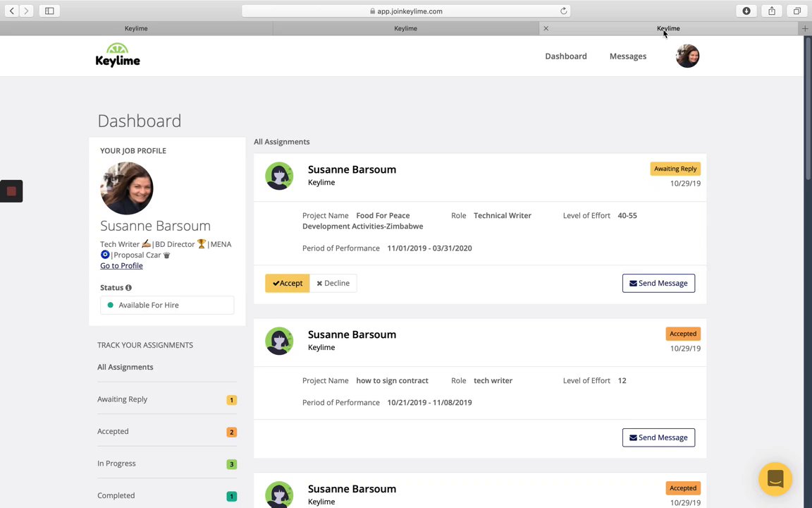Open Messages in the top navigation

click(x=627, y=56)
